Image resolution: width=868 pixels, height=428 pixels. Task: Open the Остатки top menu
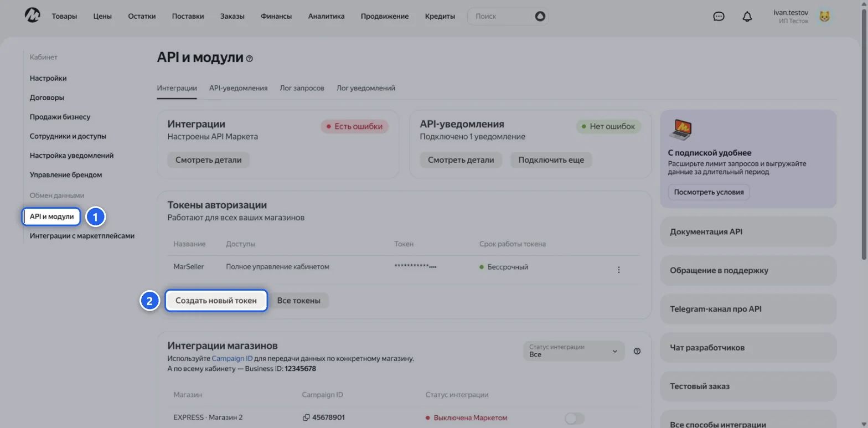coord(142,16)
